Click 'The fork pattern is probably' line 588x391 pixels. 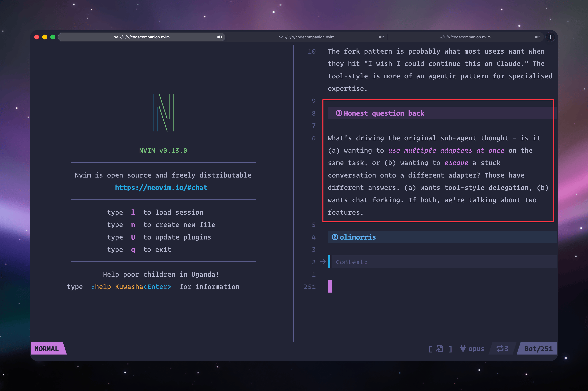436,51
